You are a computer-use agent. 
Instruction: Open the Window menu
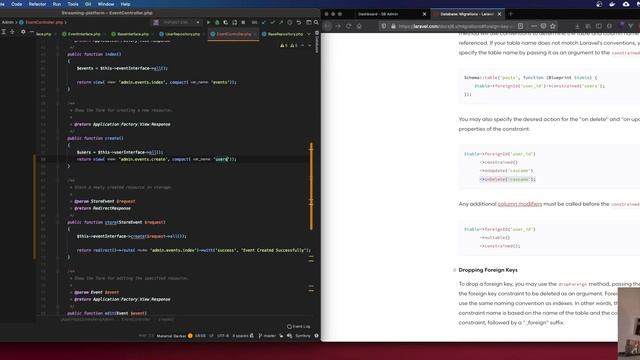(x=106, y=4)
